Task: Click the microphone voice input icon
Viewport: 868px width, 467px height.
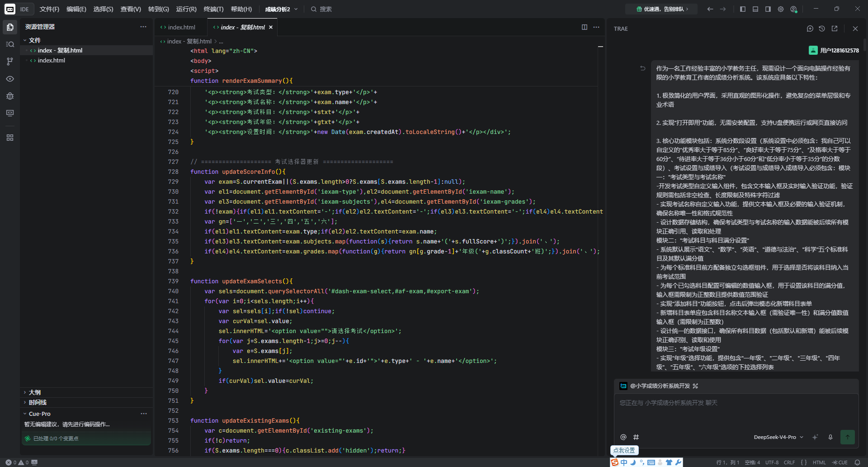Action: pyautogui.click(x=830, y=437)
